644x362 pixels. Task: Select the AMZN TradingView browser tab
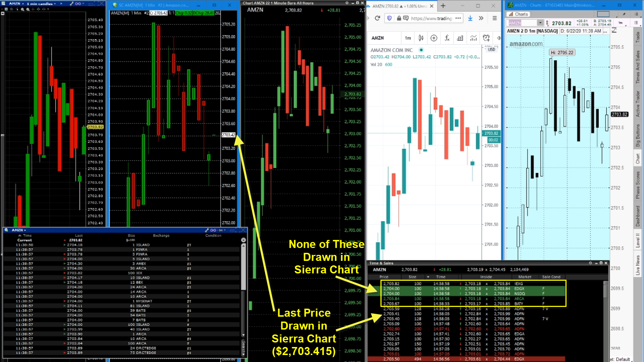[402, 6]
